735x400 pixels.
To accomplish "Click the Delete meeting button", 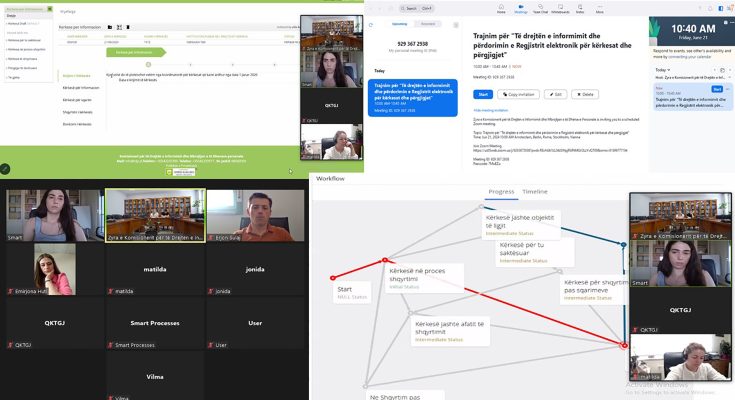I will (584, 94).
